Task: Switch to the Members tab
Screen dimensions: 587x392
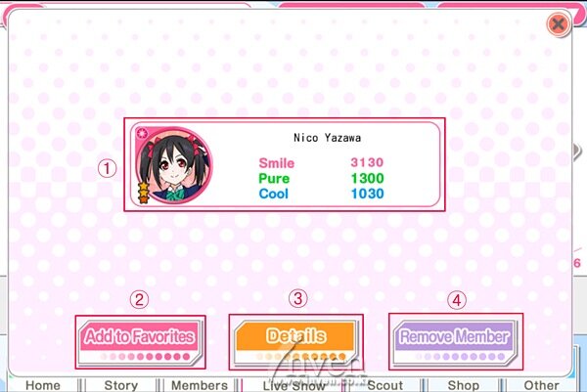Action: (x=200, y=385)
